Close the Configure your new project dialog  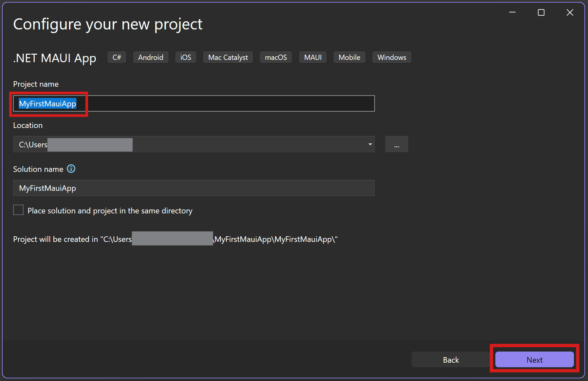(570, 12)
